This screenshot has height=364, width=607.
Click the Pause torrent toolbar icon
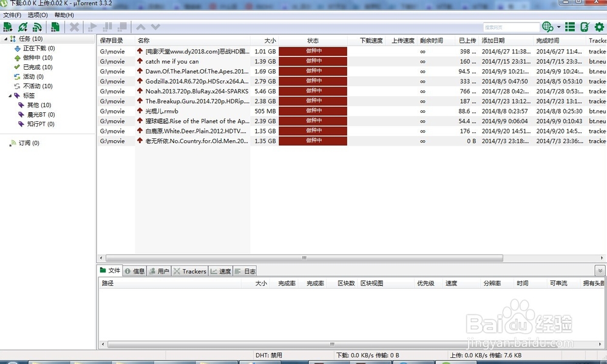pyautogui.click(x=107, y=27)
